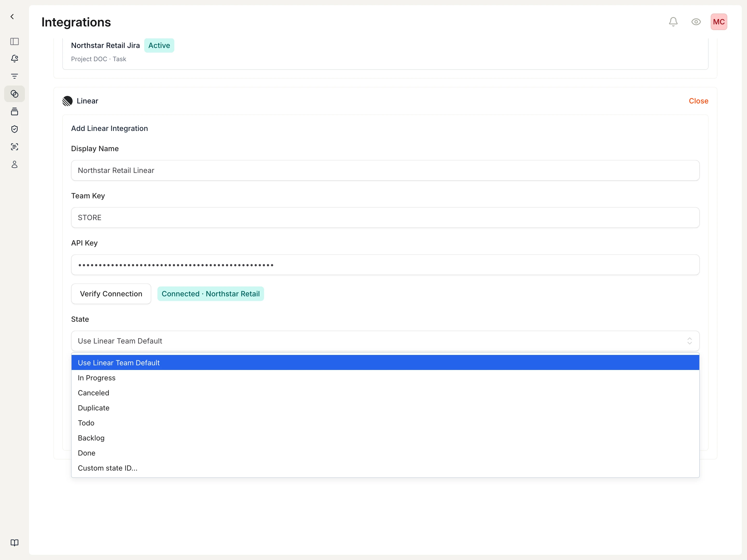Open the filter lines sidebar icon
This screenshot has width=747, height=560.
[x=15, y=76]
